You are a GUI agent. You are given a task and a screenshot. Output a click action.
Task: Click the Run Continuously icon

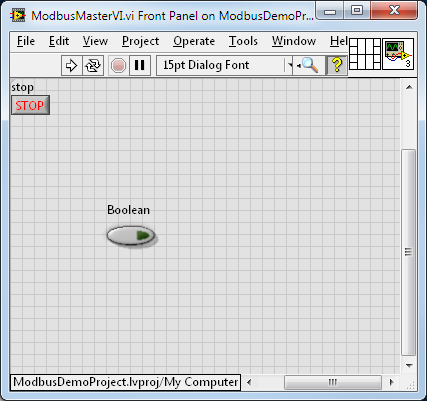pyautogui.click(x=93, y=65)
